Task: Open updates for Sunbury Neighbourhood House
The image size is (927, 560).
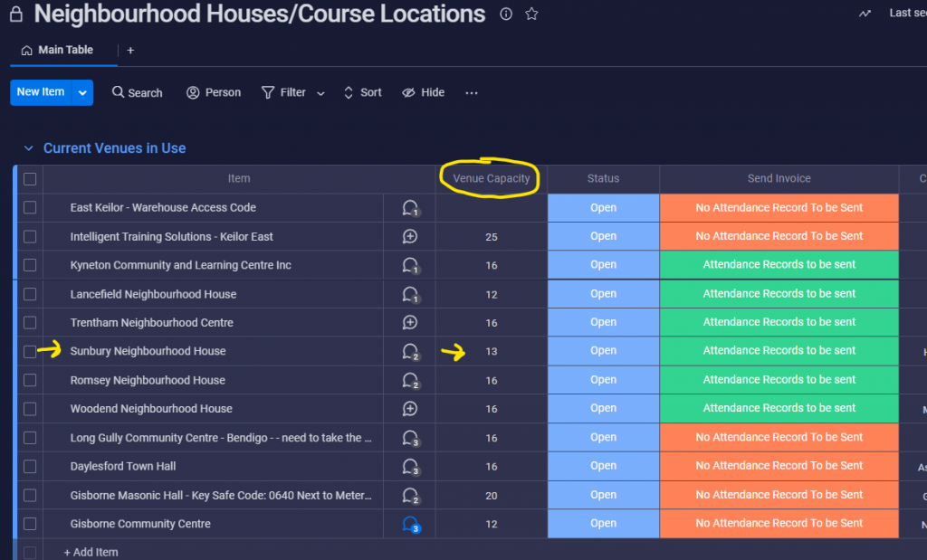Action: [x=410, y=352]
